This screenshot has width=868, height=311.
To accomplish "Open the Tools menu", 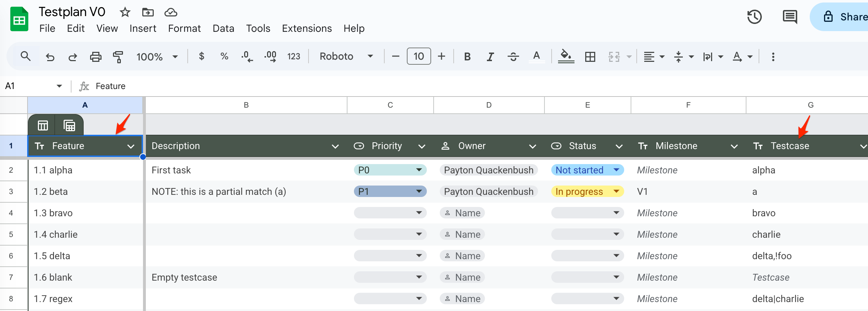I will (x=258, y=29).
